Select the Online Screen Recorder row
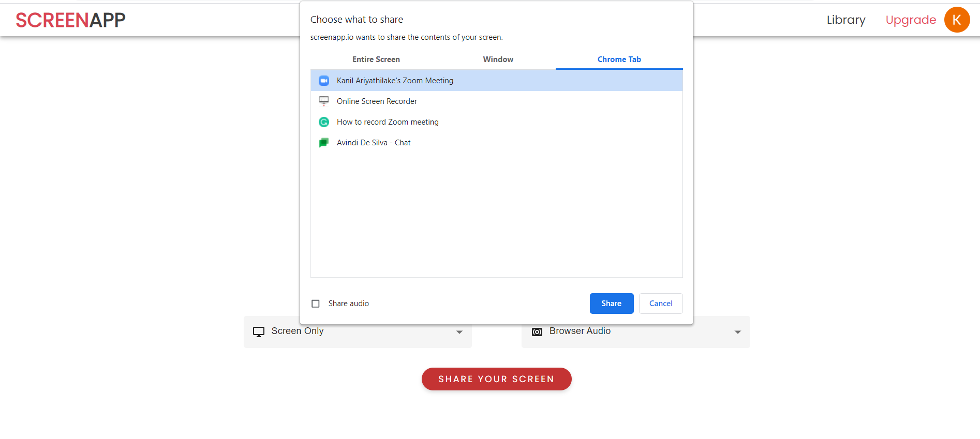This screenshot has width=980, height=439. click(497, 101)
